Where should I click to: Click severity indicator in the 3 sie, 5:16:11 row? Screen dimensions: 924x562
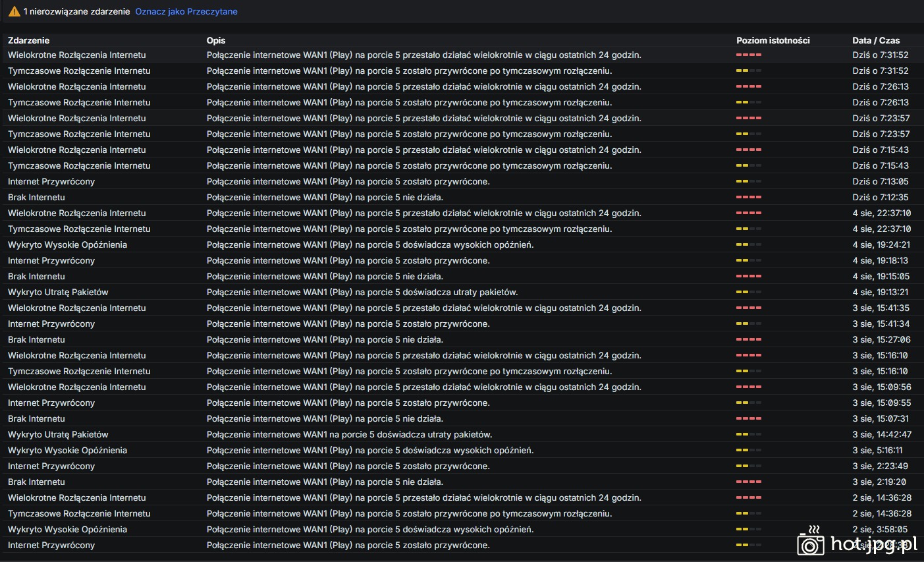click(749, 450)
